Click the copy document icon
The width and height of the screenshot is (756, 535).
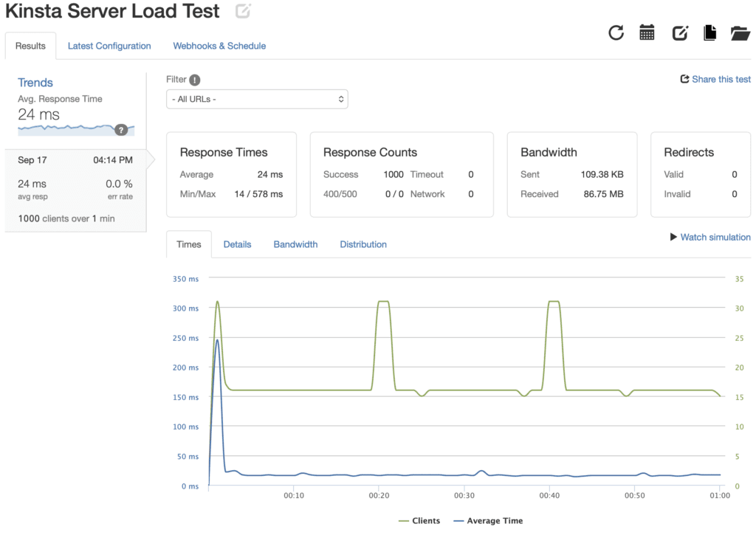[709, 32]
